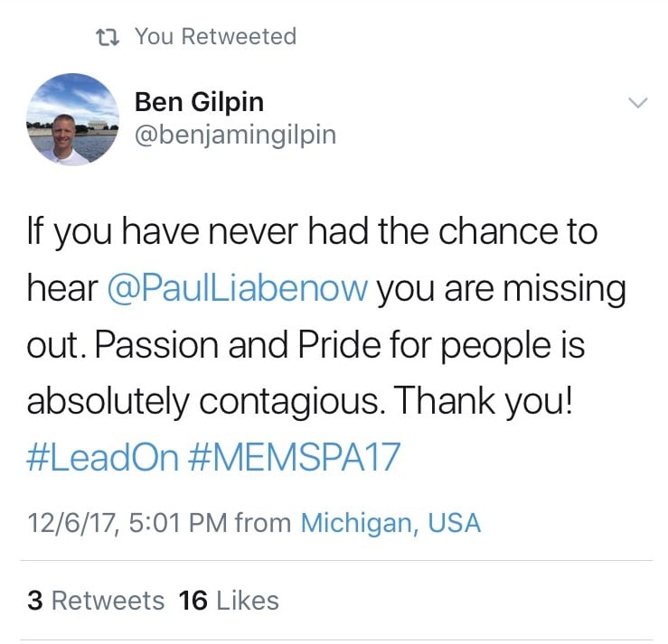Screen dimensions: 668x644
Task: Click the bold retweet count number 3
Action: [35, 601]
